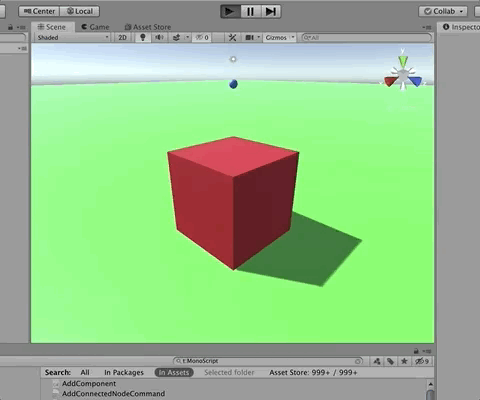This screenshot has height=400, width=480.
Task: Open the Project panel options menu icon
Action: pyautogui.click(x=428, y=351)
